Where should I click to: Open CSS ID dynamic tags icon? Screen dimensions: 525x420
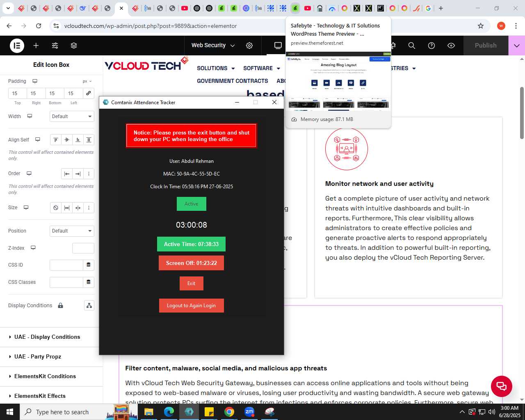pyautogui.click(x=89, y=265)
